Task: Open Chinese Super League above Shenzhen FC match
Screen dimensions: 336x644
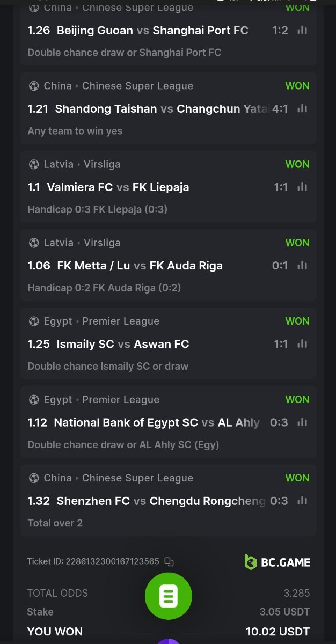Action: coord(137,478)
